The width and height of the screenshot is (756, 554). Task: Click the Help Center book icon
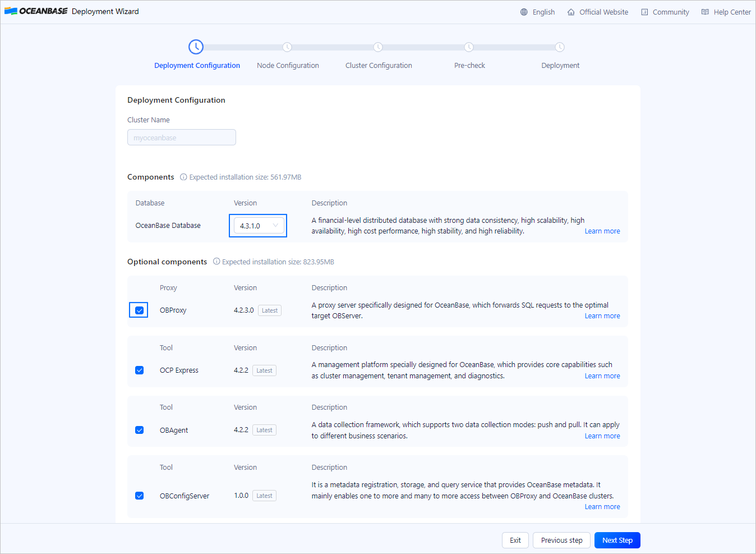pyautogui.click(x=705, y=12)
